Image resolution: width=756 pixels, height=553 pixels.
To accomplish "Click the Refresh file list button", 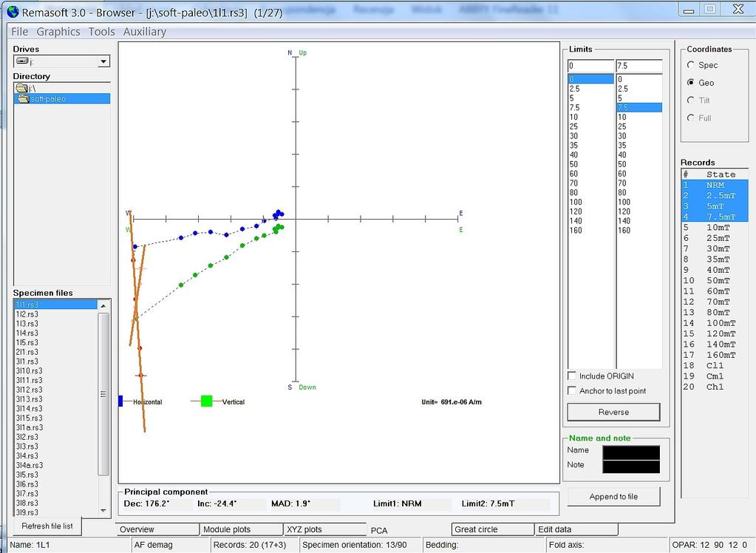I will click(47, 526).
